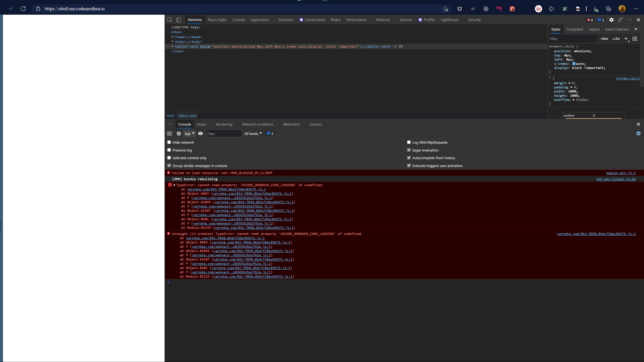Image resolution: width=644 pixels, height=362 pixels.
Task: Open the top execution context dropdown
Action: click(189, 133)
